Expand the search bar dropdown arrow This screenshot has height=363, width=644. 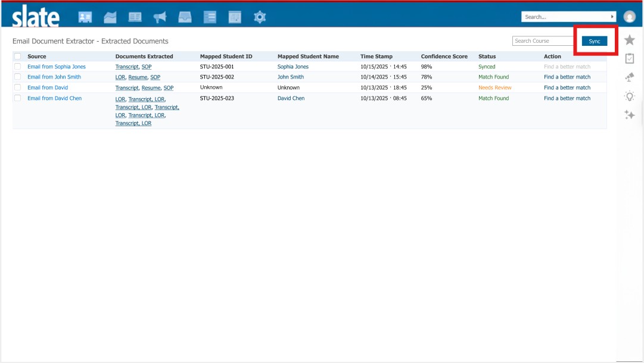click(611, 17)
